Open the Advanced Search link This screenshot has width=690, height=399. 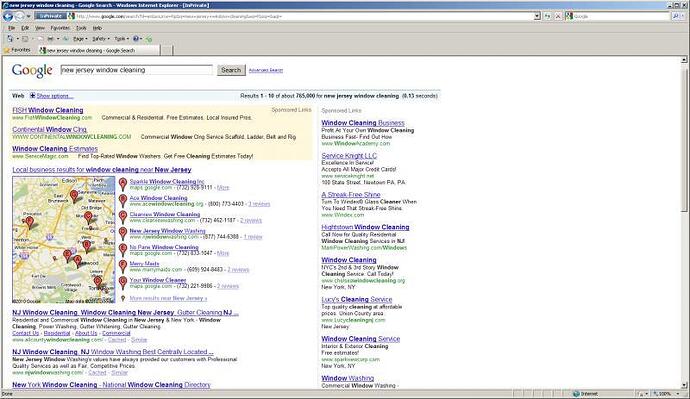[x=266, y=70]
